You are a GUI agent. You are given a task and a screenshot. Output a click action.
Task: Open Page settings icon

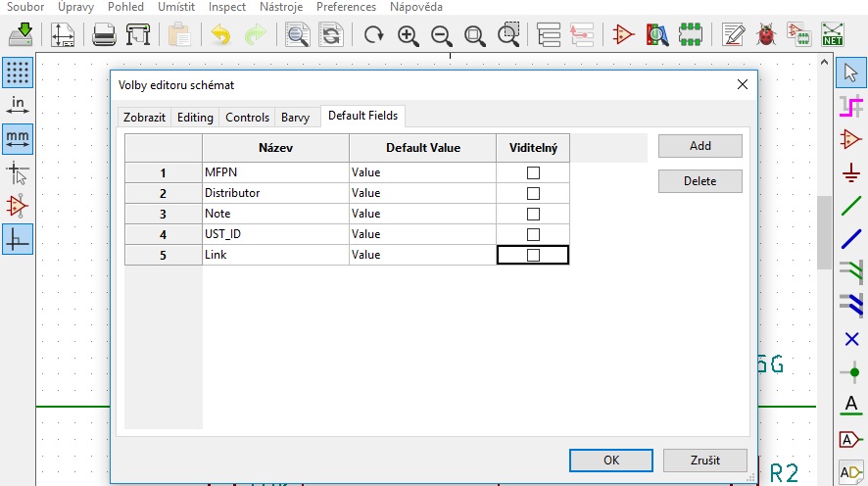[63, 35]
